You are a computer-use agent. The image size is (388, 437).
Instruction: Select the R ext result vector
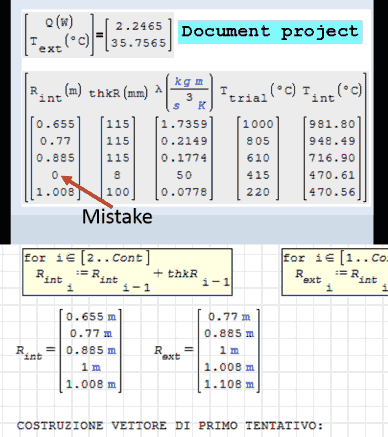[x=229, y=350]
